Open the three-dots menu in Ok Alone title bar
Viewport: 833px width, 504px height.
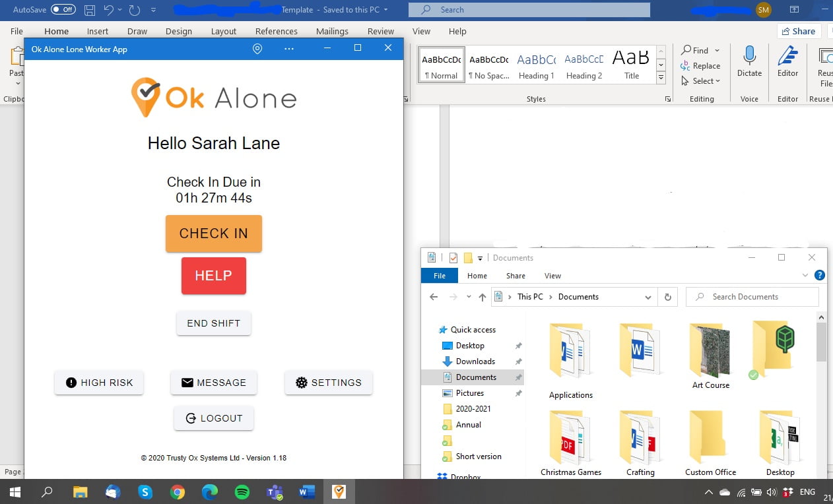tap(289, 49)
